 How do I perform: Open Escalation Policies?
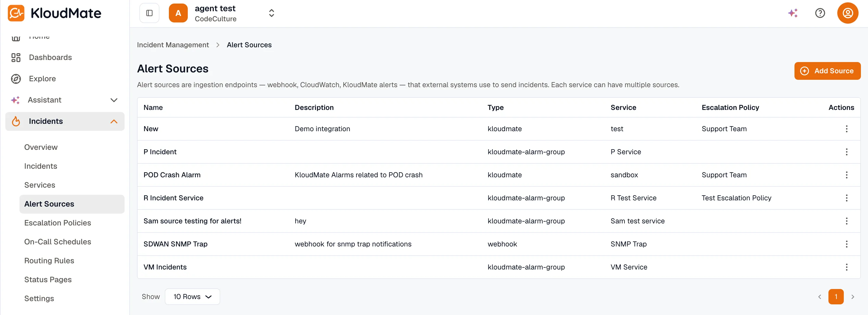[57, 223]
